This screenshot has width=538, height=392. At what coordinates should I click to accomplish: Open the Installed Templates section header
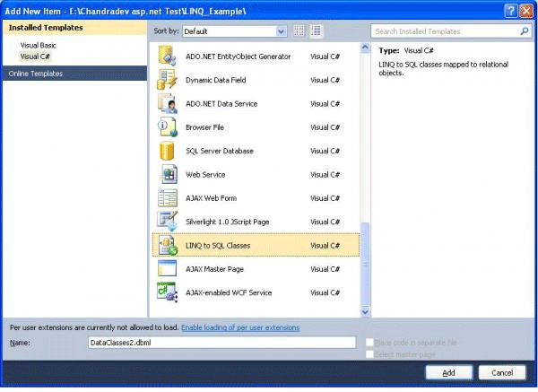tap(74, 28)
